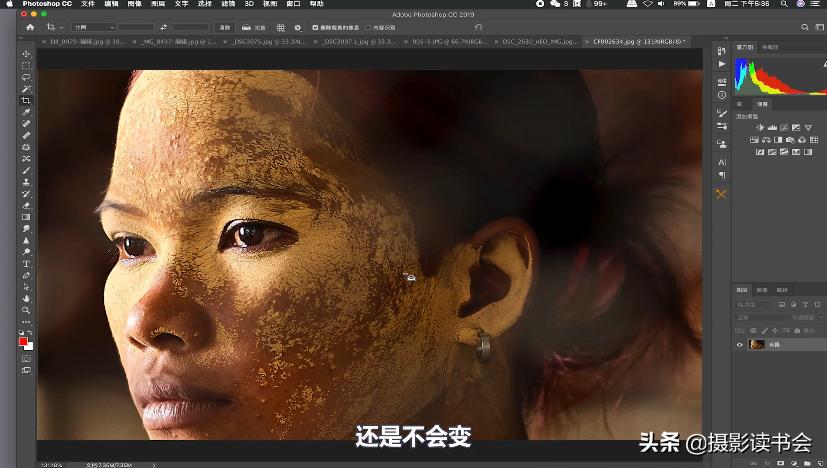
Task: Open the layer blending mode dropdown
Action: pyautogui.click(x=761, y=317)
